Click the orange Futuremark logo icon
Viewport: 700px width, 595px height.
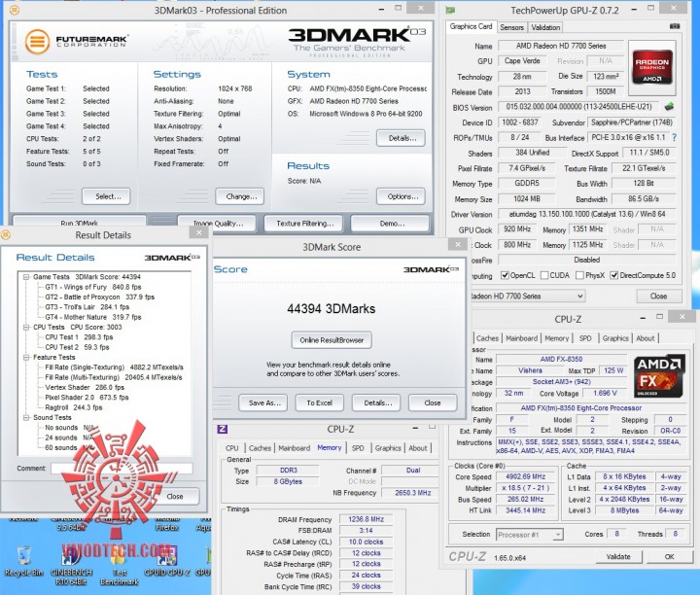(38, 42)
